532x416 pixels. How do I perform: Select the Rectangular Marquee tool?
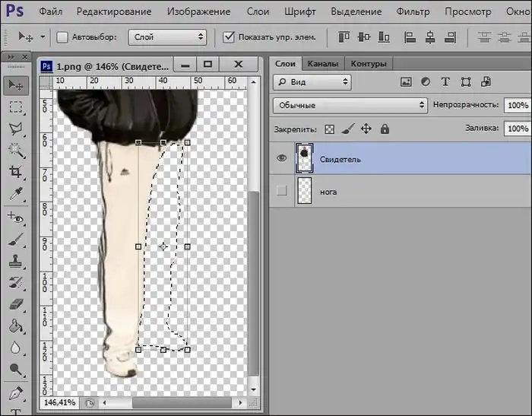(x=15, y=107)
